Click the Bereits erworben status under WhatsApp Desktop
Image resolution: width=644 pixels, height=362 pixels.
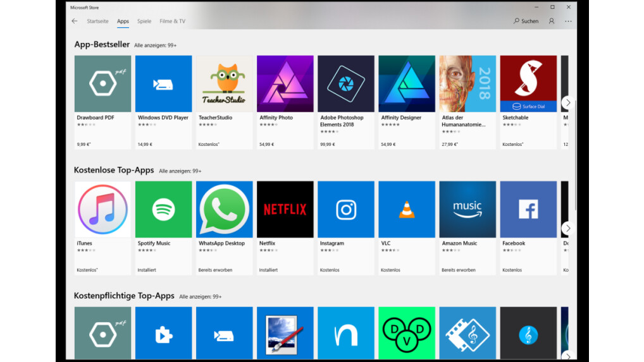pyautogui.click(x=215, y=270)
